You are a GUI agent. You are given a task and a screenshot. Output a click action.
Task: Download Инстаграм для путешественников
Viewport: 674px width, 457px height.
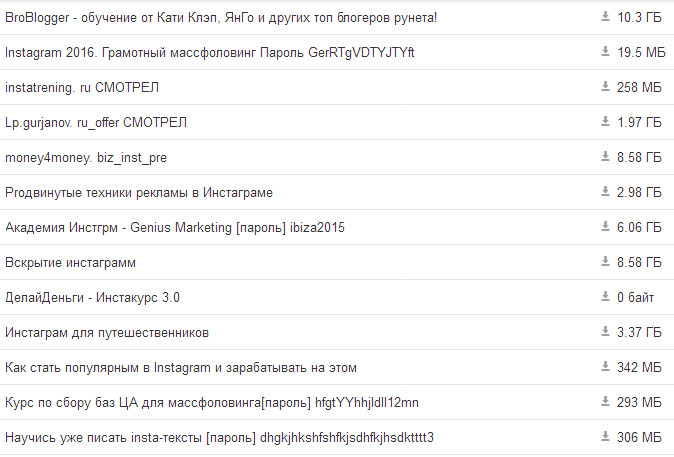tap(605, 332)
